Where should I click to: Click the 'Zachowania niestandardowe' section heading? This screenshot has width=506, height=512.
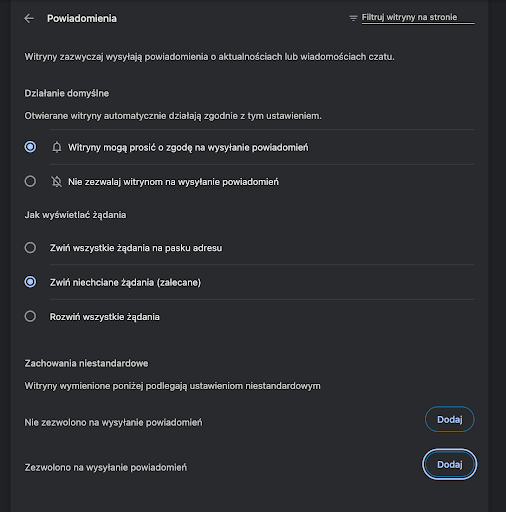coord(86,363)
